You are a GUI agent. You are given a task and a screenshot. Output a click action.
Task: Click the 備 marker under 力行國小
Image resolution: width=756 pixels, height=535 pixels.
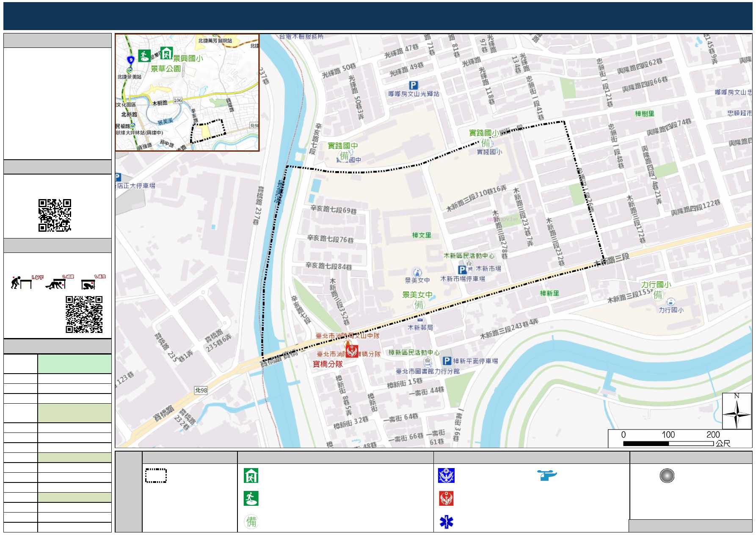pyautogui.click(x=658, y=295)
